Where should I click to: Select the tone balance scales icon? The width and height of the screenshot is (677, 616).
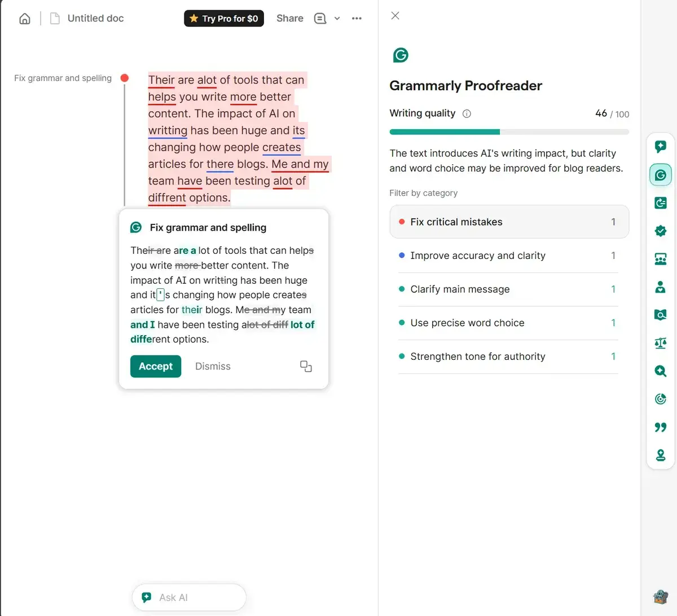coord(660,343)
